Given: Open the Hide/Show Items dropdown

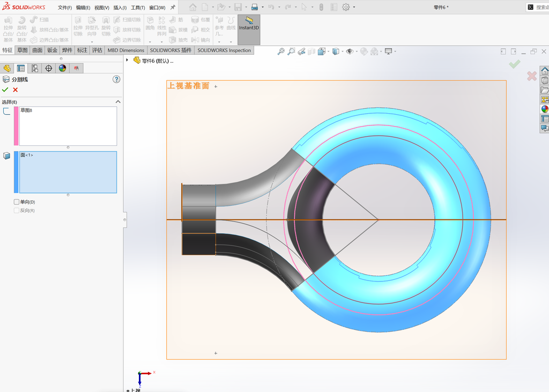Looking at the screenshot, I should [x=357, y=51].
